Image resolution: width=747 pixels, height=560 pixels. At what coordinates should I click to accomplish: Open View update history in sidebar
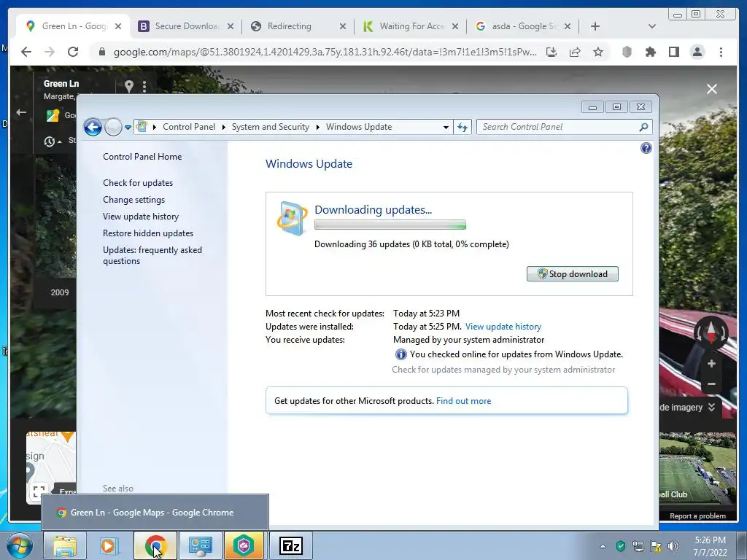(x=141, y=216)
